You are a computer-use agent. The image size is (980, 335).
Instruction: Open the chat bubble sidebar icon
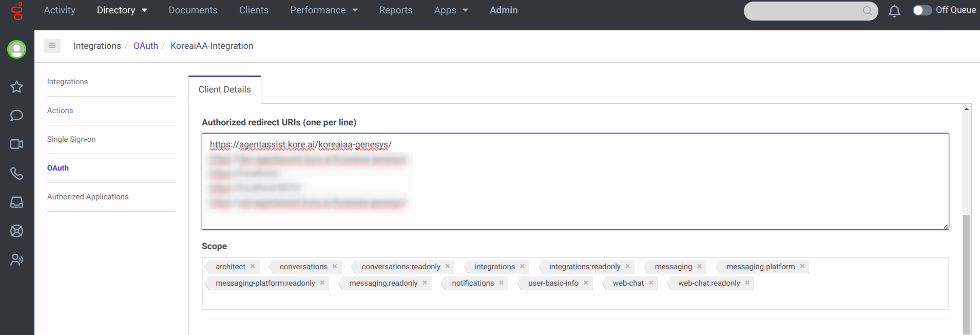[x=16, y=115]
